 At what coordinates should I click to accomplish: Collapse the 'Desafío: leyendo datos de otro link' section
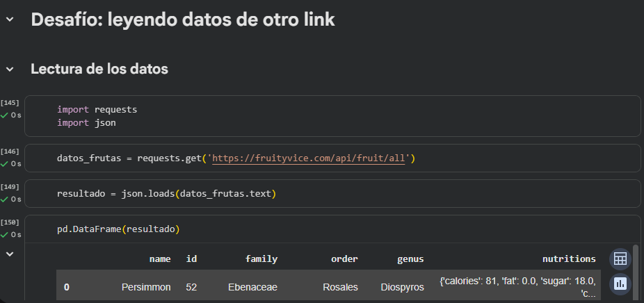[10, 19]
